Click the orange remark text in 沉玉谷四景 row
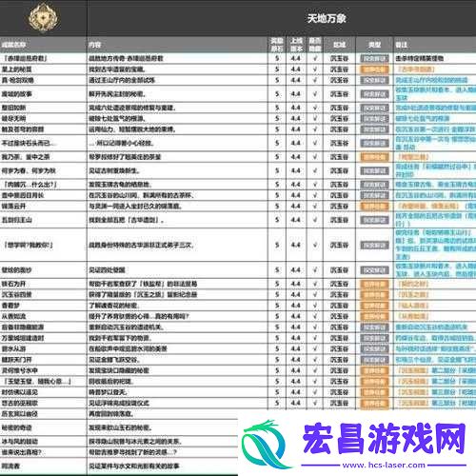476x476 pixels. 413,295
